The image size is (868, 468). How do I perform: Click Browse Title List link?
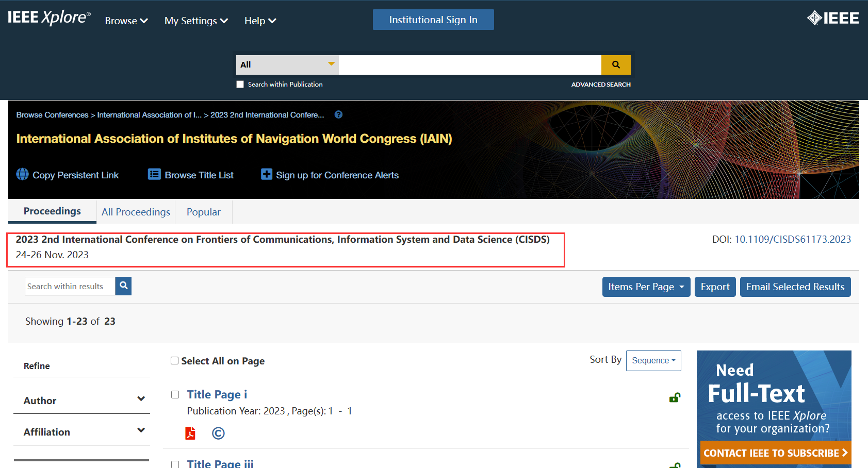click(199, 175)
